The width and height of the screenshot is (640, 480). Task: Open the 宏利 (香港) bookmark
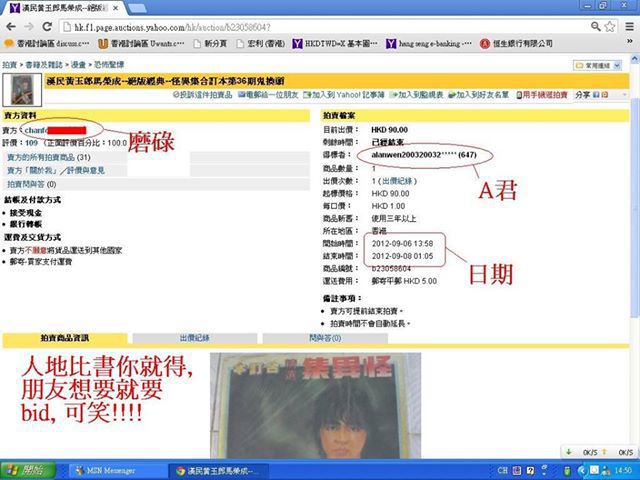261,43
